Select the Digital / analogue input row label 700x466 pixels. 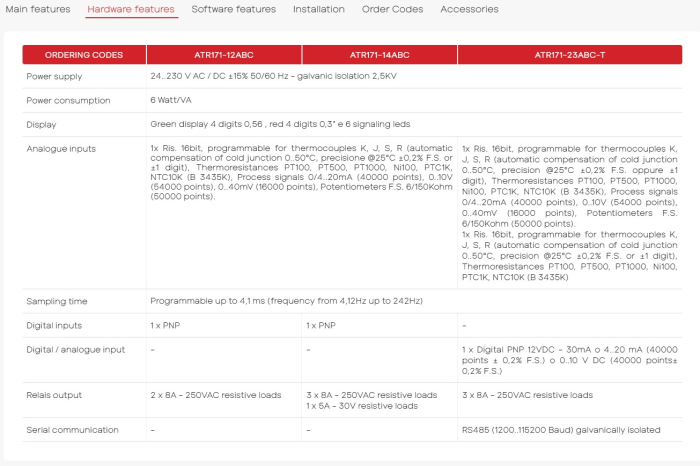75,350
